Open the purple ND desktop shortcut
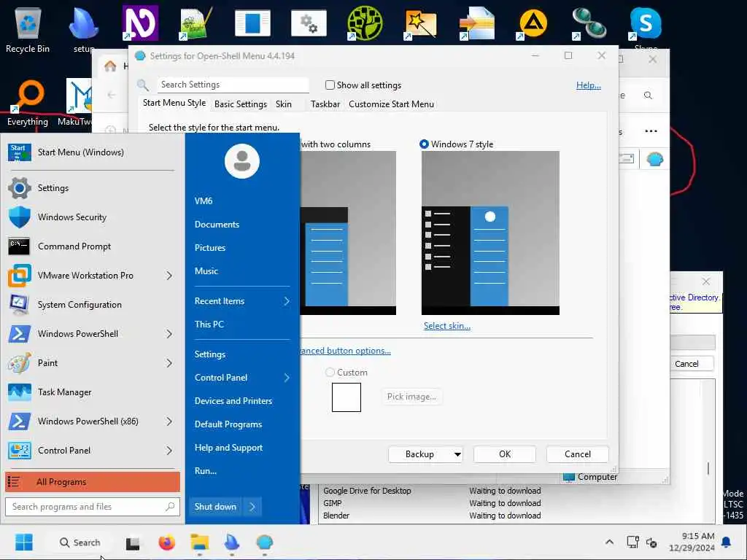 point(140,23)
